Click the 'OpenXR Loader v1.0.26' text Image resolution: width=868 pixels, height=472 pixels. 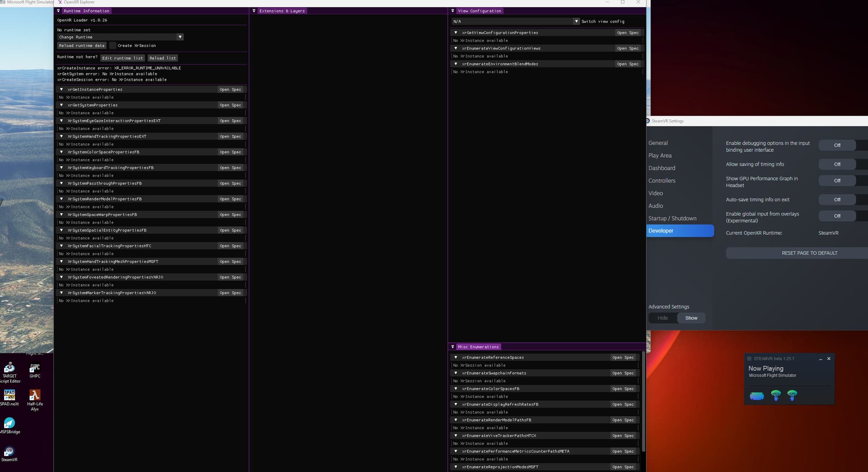82,20
